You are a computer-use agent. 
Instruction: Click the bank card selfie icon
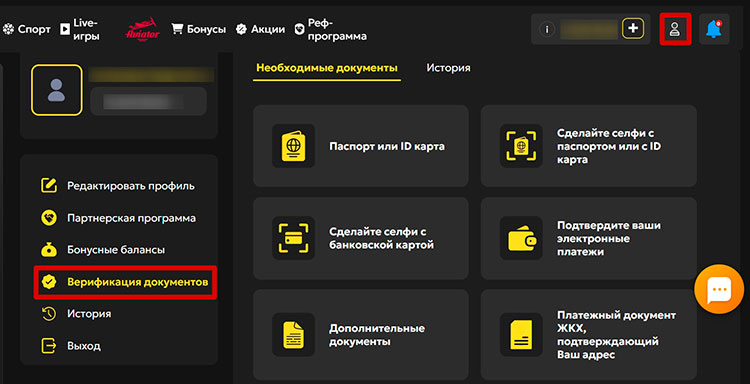[293, 238]
